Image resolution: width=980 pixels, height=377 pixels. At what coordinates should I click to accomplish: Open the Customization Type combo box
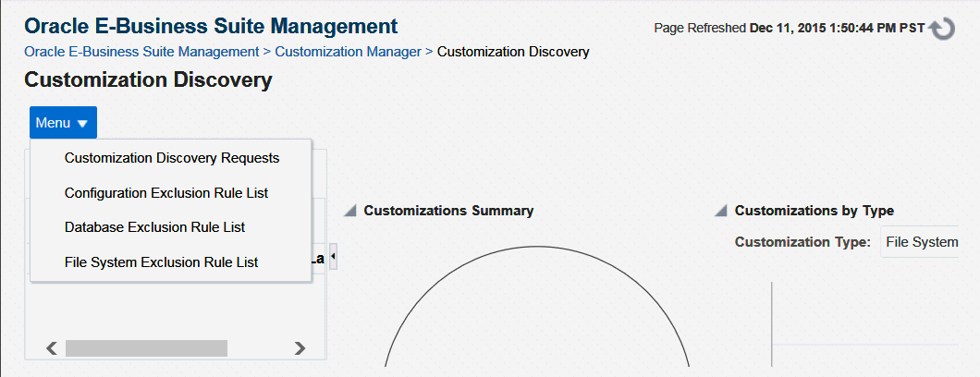pyautogui.click(x=919, y=242)
